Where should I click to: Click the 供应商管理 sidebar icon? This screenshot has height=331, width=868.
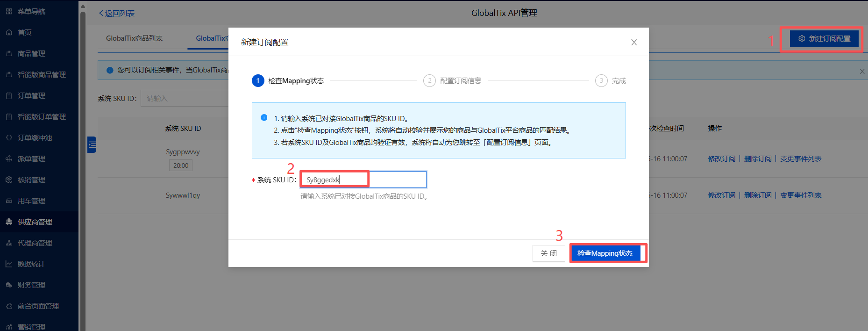[x=9, y=222]
